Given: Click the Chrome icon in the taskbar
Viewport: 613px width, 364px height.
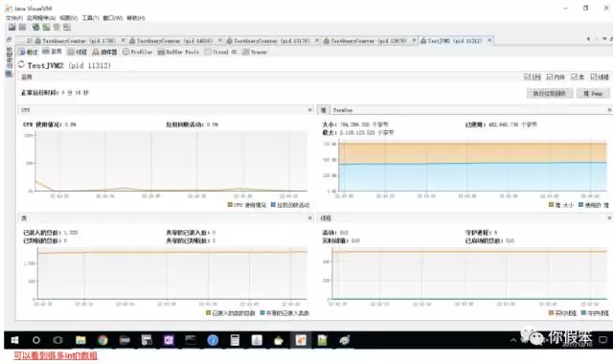Looking at the screenshot, I should coord(102,340).
